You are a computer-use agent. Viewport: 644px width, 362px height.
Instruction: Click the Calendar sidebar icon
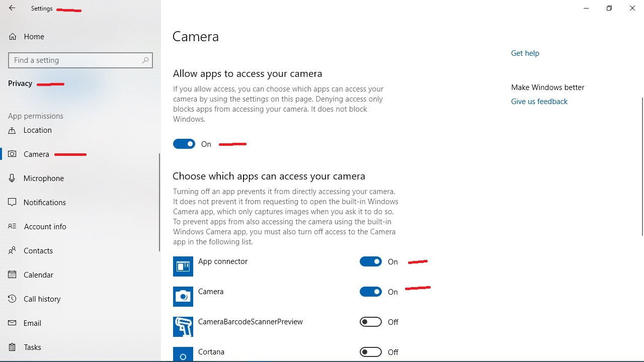pyautogui.click(x=13, y=275)
